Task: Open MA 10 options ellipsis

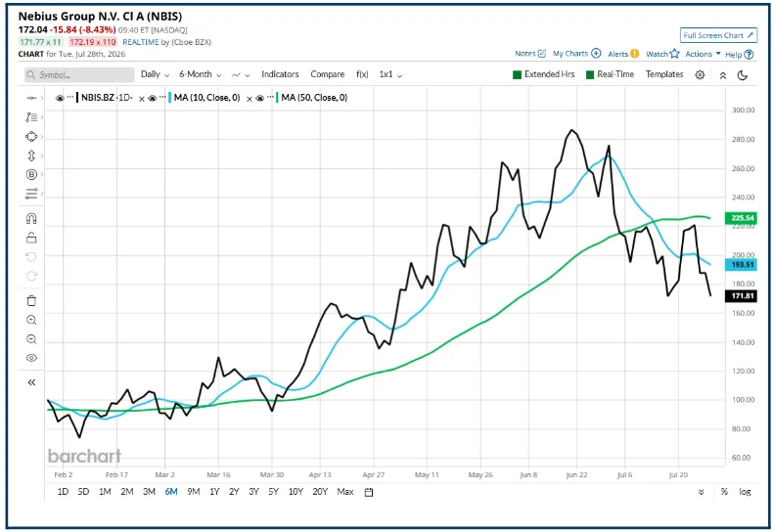Action: pos(162,97)
